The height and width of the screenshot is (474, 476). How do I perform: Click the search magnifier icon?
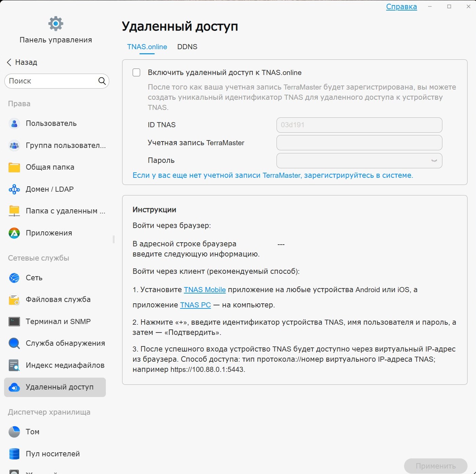click(102, 81)
